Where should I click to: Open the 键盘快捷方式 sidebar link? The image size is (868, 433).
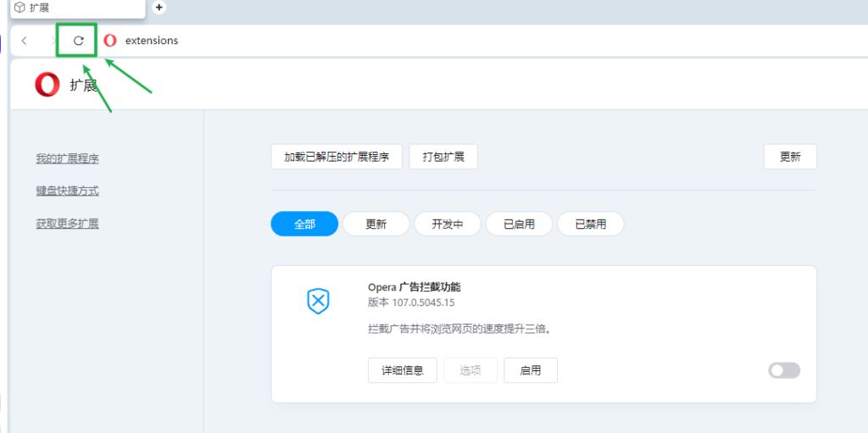coord(67,191)
